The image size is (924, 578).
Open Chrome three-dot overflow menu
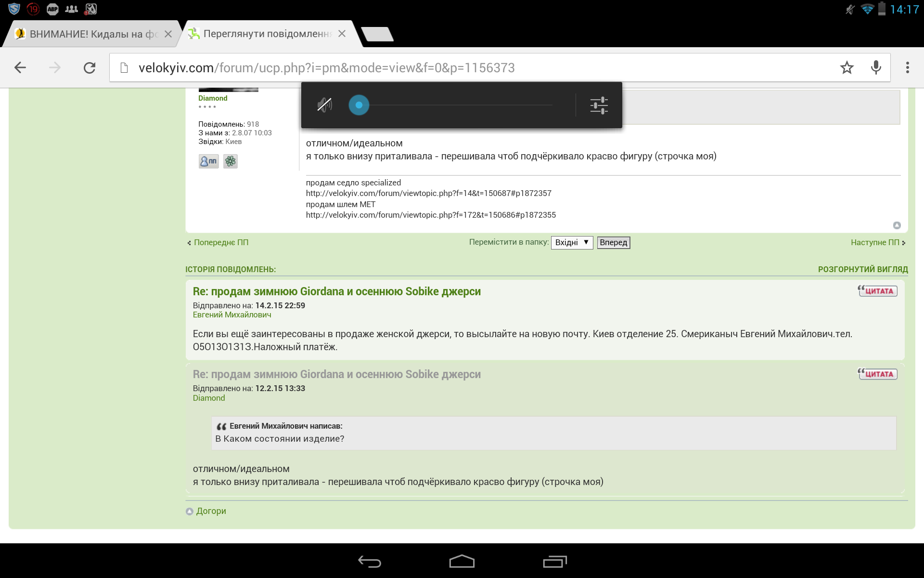907,67
